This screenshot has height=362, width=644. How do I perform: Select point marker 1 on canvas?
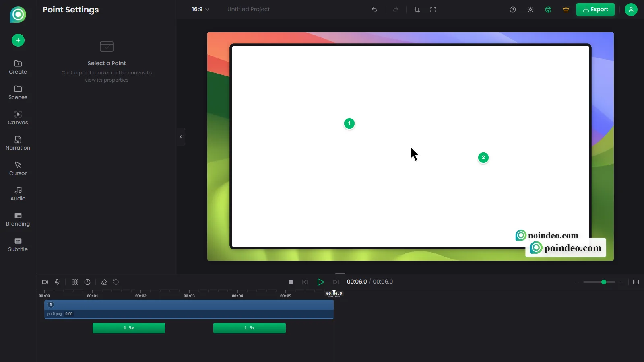pos(349,123)
